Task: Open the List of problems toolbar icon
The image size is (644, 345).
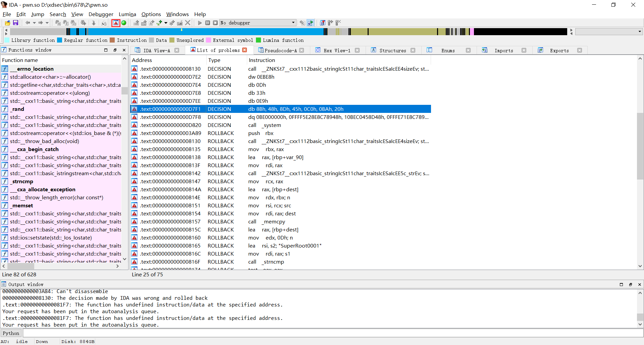Action: [x=116, y=23]
